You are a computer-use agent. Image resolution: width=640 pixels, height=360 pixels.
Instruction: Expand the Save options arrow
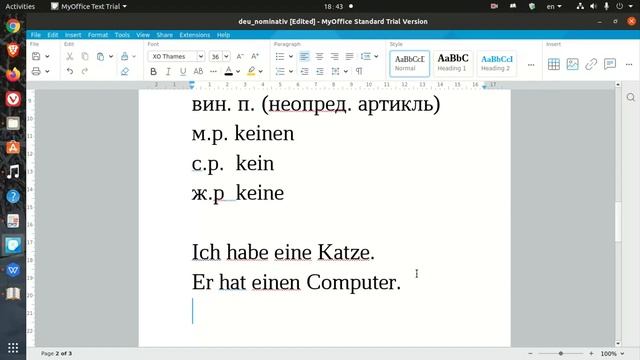[x=47, y=56]
